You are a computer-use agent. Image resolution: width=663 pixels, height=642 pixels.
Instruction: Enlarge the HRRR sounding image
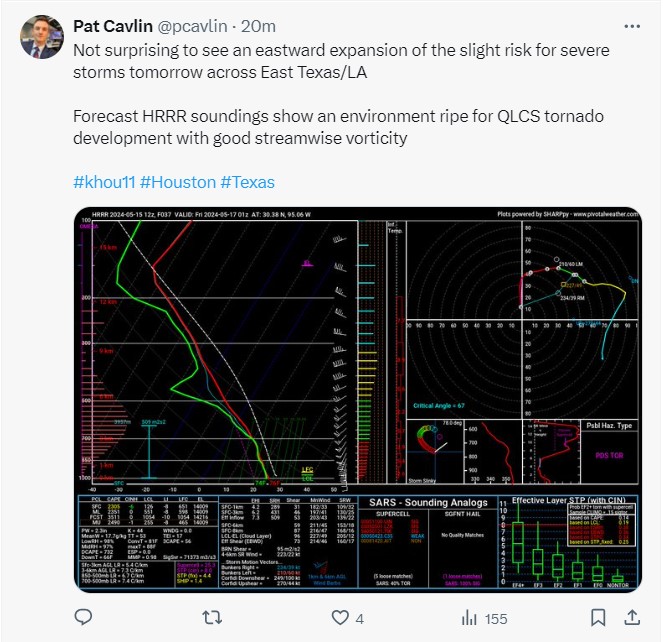(x=358, y=400)
